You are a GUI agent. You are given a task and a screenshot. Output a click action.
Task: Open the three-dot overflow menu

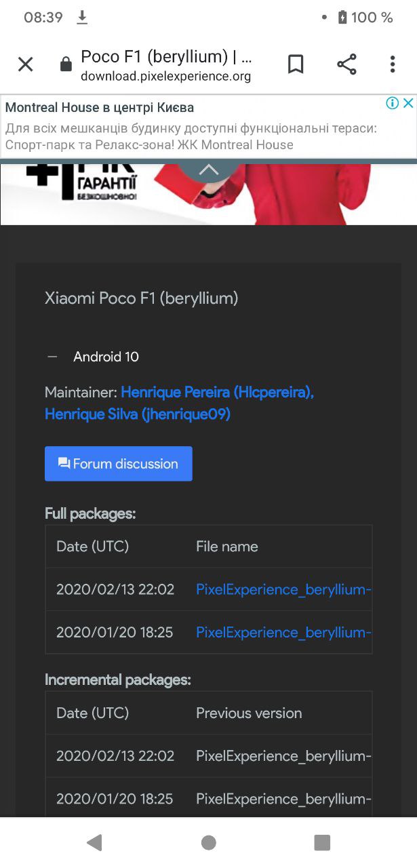(x=393, y=64)
